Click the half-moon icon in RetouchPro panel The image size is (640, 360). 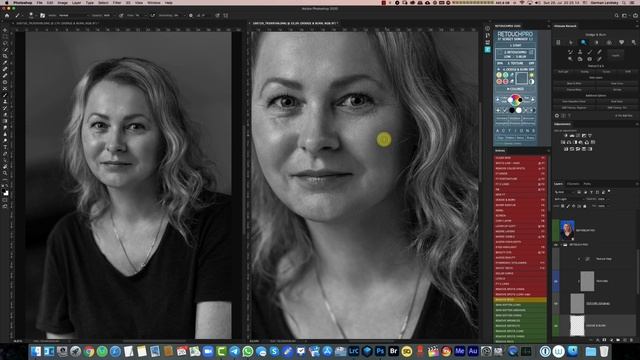pos(531,82)
